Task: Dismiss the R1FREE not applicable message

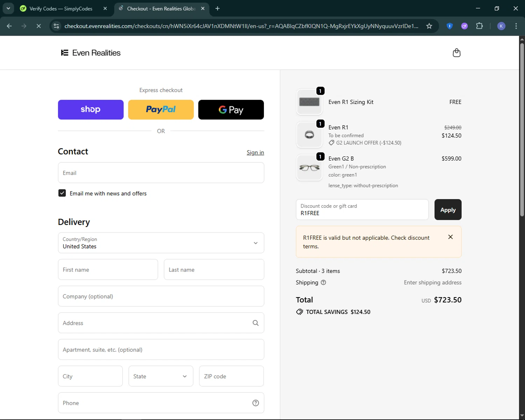Action: (450, 237)
